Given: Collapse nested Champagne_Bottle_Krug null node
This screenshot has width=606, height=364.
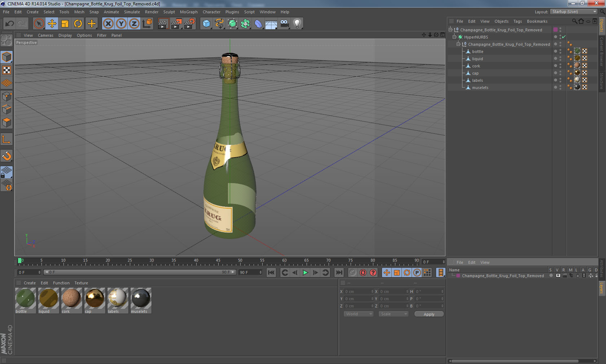Looking at the screenshot, I should 458,44.
